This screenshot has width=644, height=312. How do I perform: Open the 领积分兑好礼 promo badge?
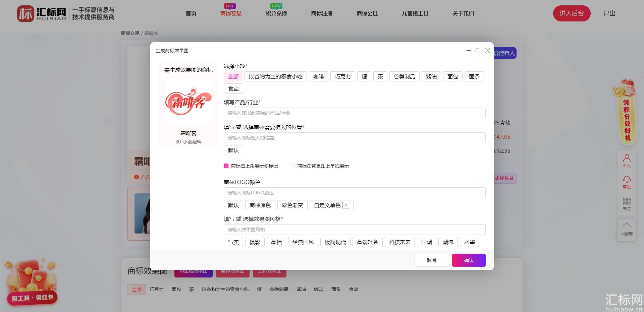point(626,112)
